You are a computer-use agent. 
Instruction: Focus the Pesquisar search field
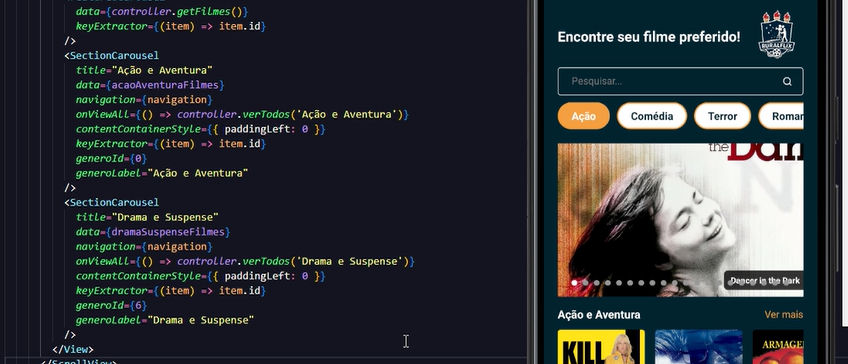680,82
